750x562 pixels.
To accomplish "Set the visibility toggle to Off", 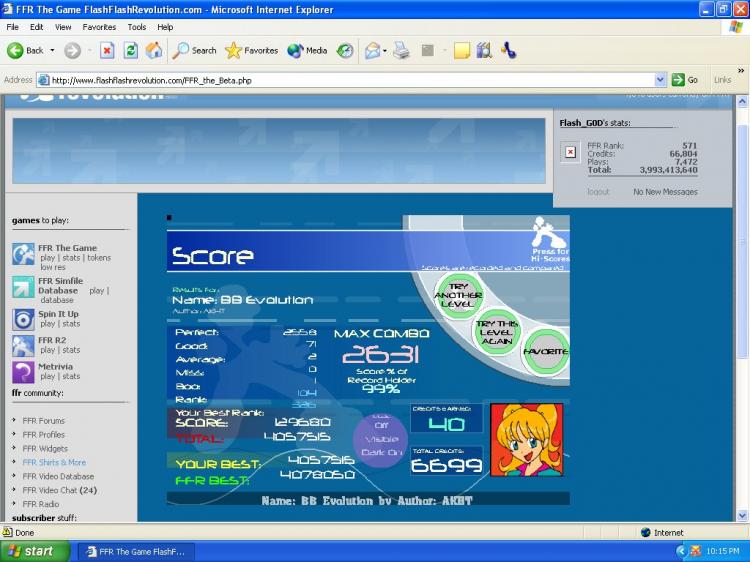I will 381,425.
